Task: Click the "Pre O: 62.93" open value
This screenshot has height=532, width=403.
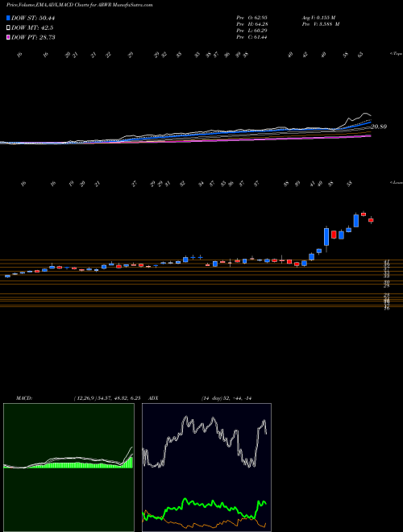Action: [x=252, y=18]
